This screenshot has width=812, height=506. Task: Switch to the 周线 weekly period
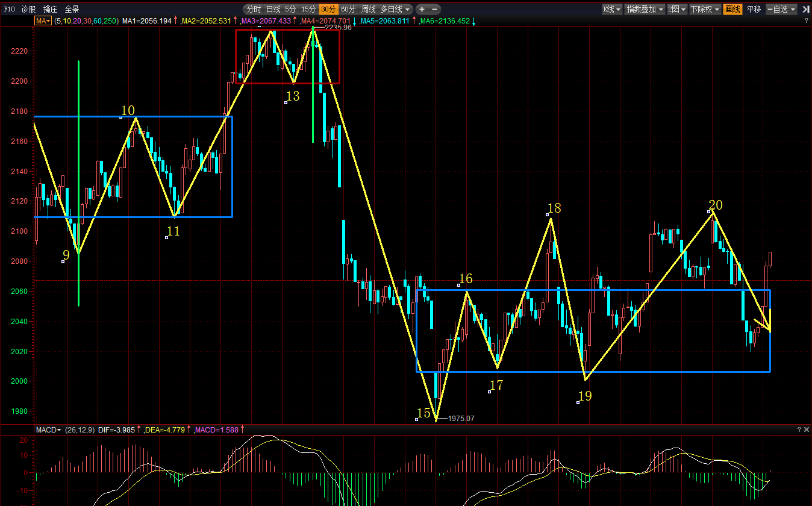(x=368, y=10)
